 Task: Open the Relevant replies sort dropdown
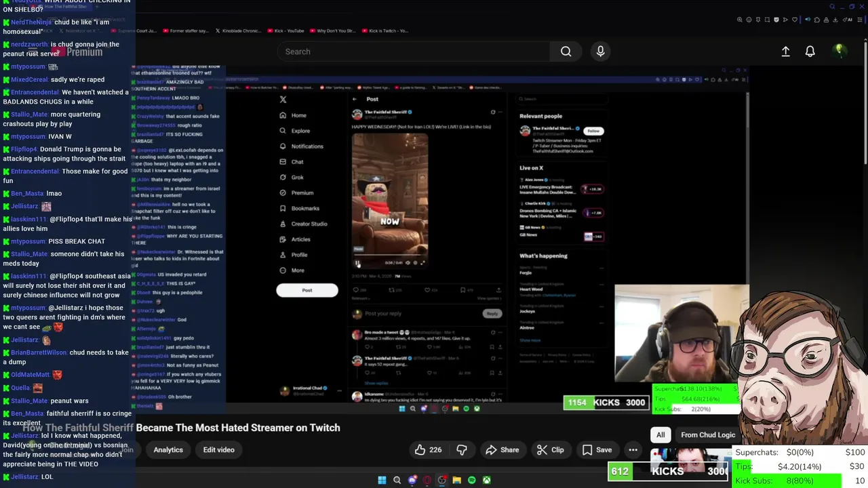pyautogui.click(x=361, y=298)
